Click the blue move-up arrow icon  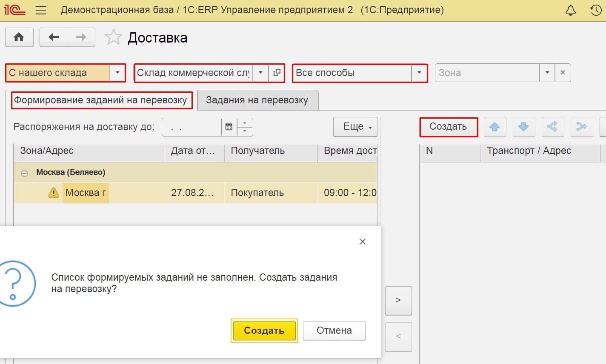click(495, 127)
